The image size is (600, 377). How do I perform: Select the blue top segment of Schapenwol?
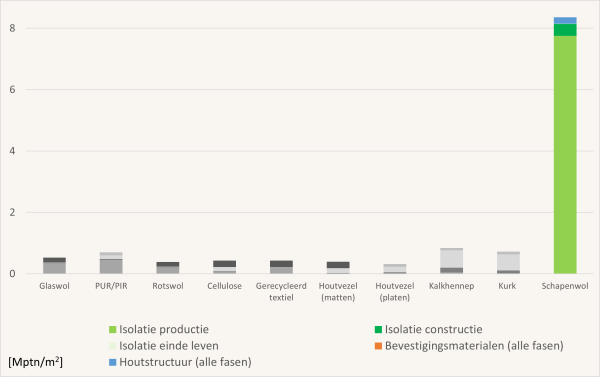coord(565,21)
